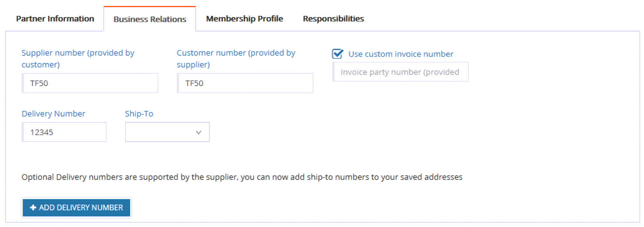Switch to the Partner Information tab

click(55, 19)
